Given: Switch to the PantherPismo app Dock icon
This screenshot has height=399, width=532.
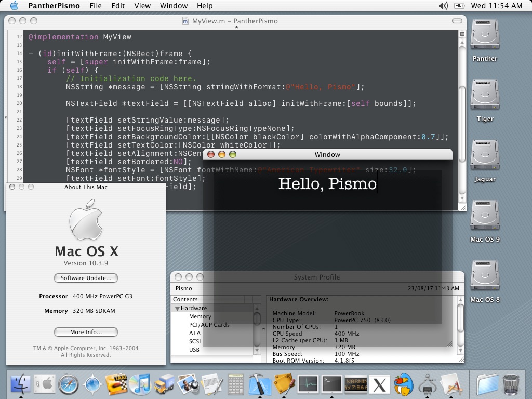Looking at the screenshot, I should pos(451,384).
